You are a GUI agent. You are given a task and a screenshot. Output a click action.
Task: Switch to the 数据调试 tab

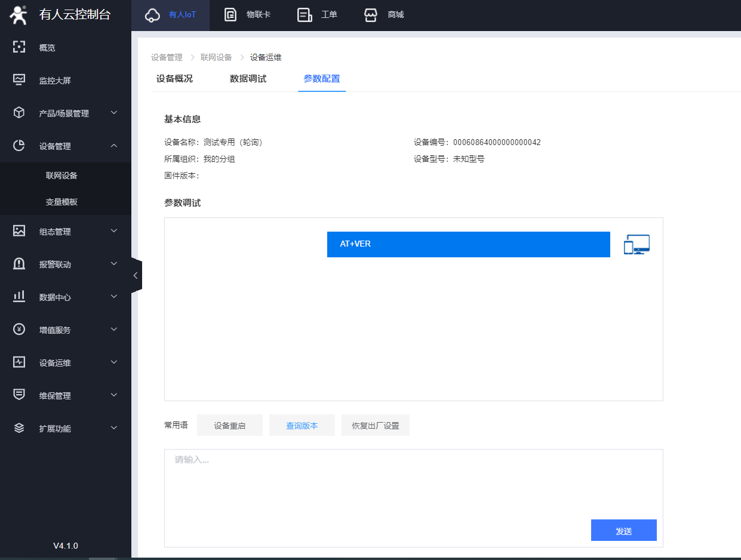248,79
